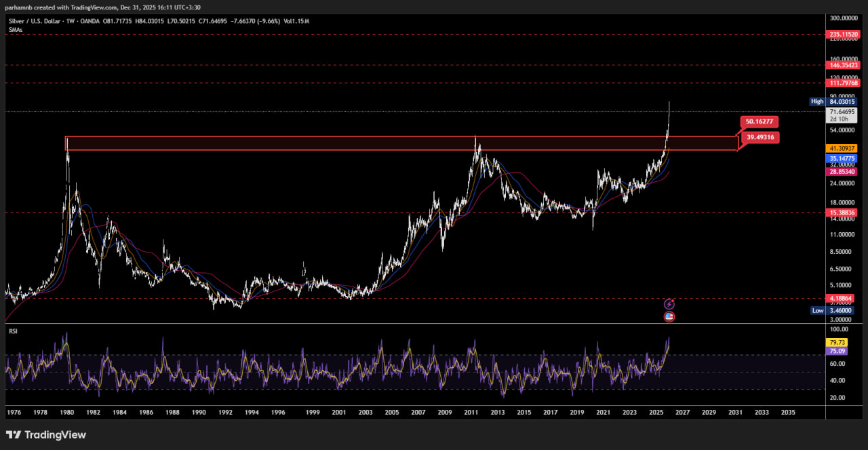The height and width of the screenshot is (450, 868).
Task: Click the 111.79768 red level price label
Action: 843,83
